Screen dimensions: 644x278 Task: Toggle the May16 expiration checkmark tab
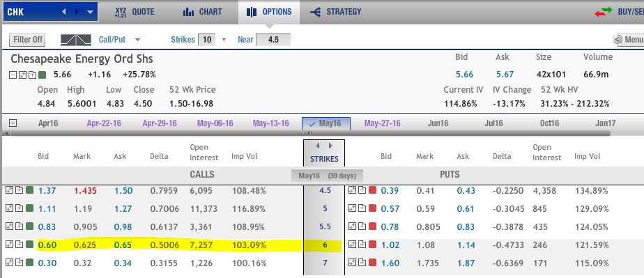326,123
